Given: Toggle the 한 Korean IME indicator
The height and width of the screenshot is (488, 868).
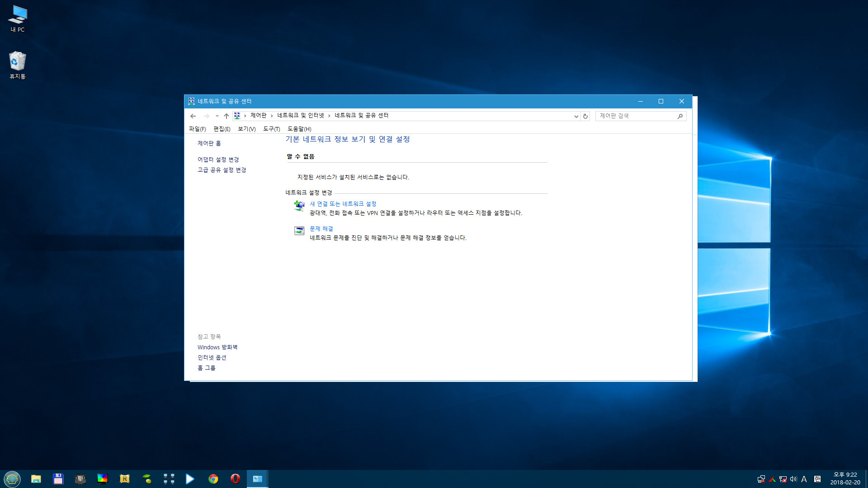Looking at the screenshot, I should coord(817,479).
